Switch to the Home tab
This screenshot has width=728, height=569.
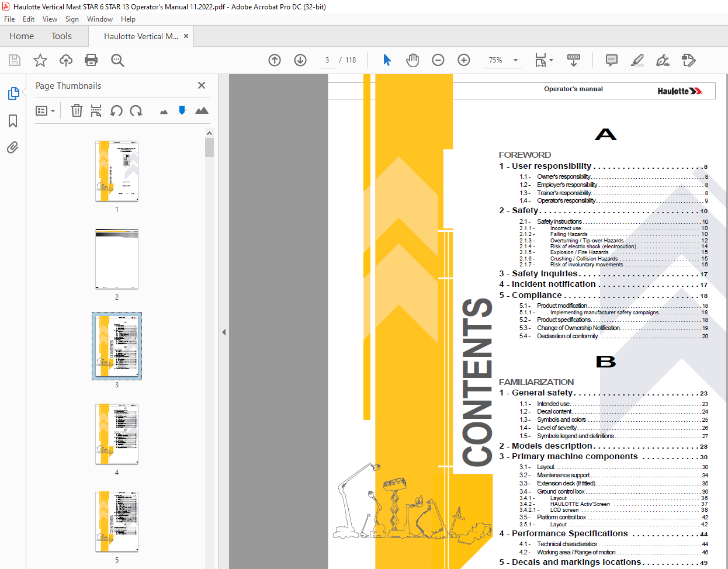coord(22,36)
